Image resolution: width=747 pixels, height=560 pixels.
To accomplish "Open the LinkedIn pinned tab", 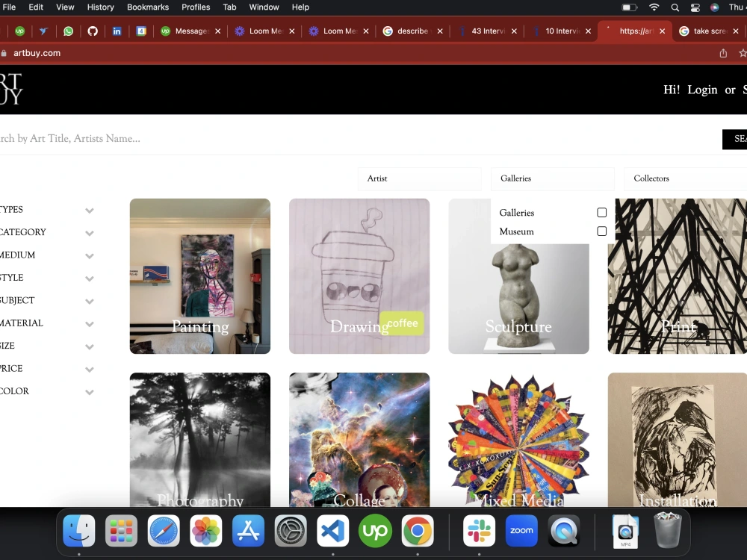I will pyautogui.click(x=117, y=31).
